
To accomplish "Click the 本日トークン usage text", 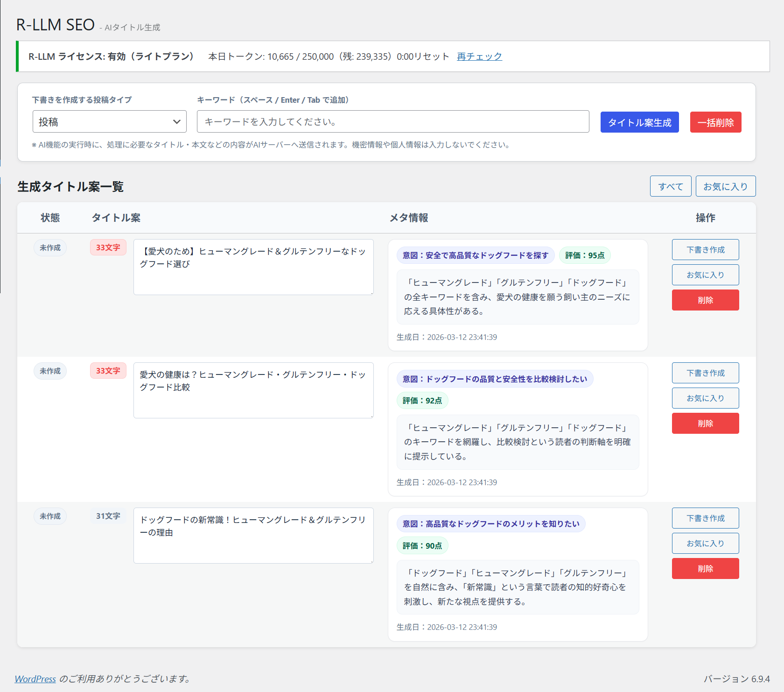I will (329, 56).
